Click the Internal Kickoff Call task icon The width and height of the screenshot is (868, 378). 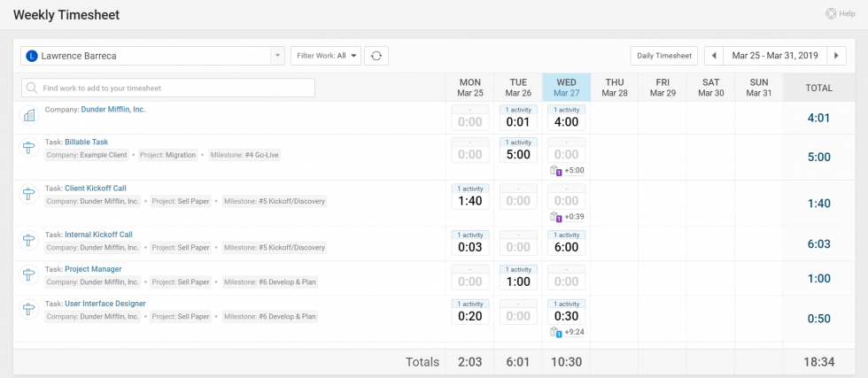pos(28,240)
